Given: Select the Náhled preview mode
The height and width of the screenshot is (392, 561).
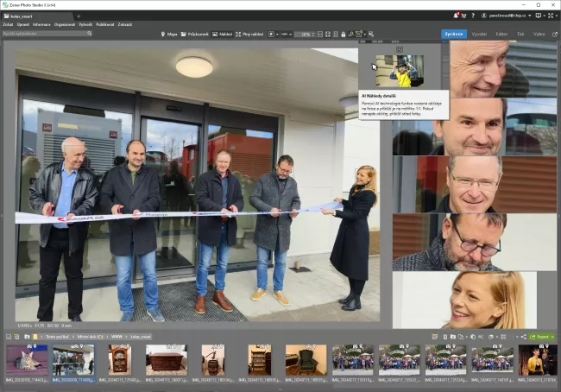Looking at the screenshot, I should [x=223, y=34].
